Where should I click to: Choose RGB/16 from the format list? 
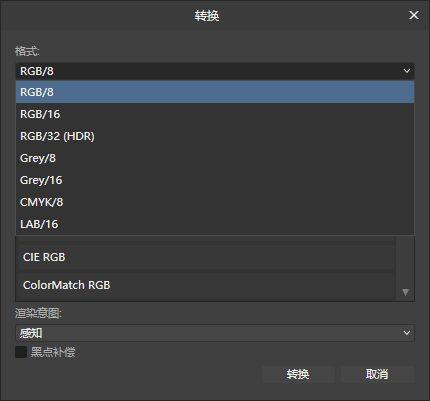click(x=215, y=114)
